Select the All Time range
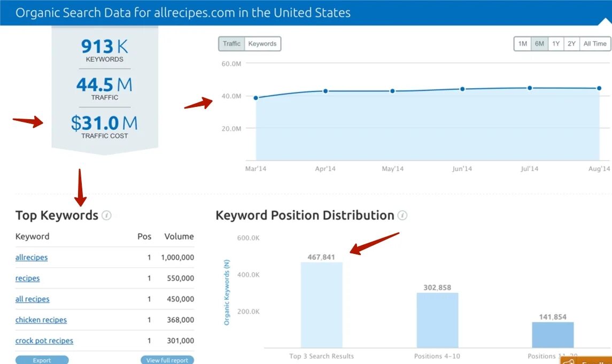 (x=595, y=44)
